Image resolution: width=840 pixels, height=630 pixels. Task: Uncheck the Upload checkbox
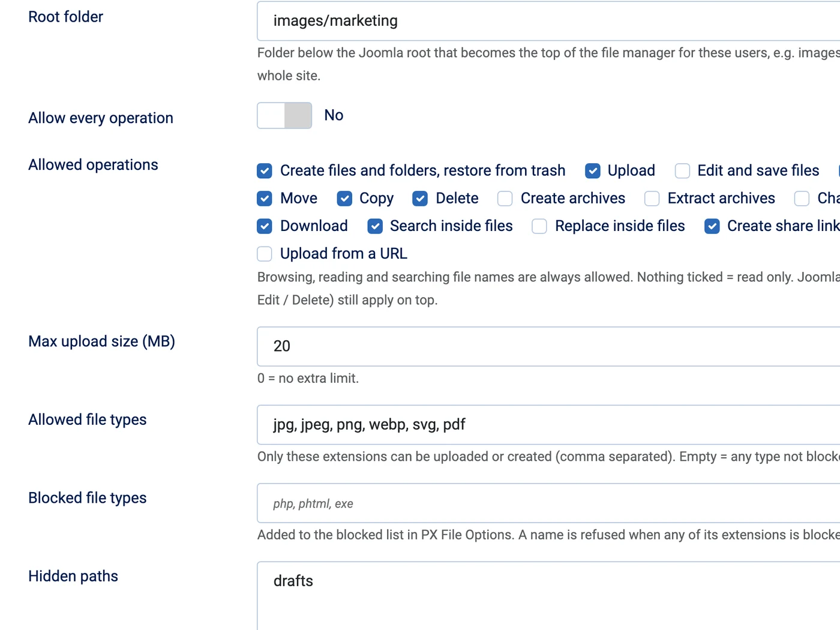pyautogui.click(x=593, y=171)
